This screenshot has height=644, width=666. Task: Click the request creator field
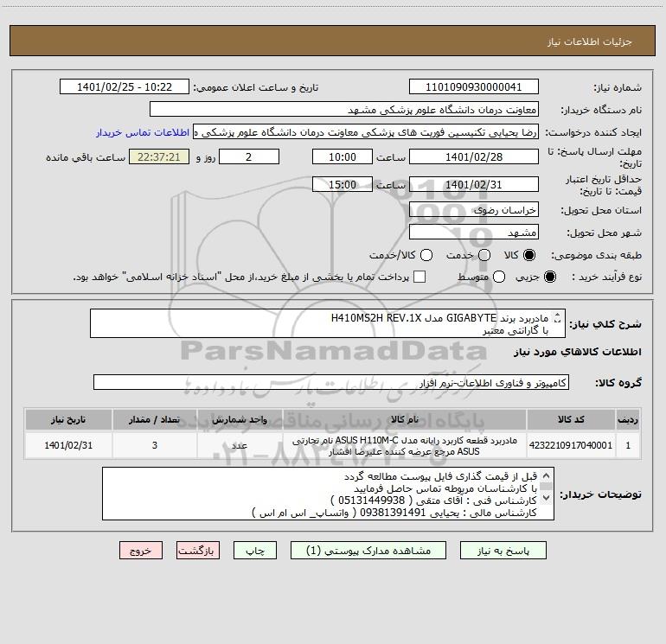[x=366, y=132]
